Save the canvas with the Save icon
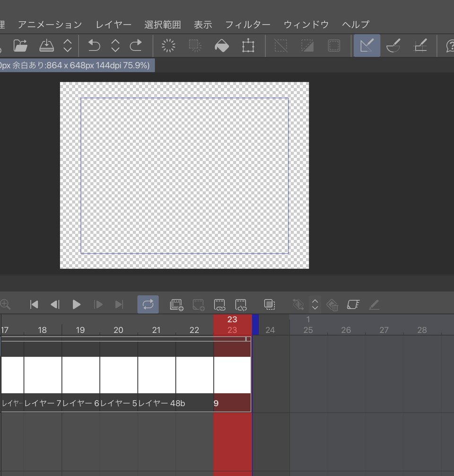454x476 pixels. [x=46, y=46]
